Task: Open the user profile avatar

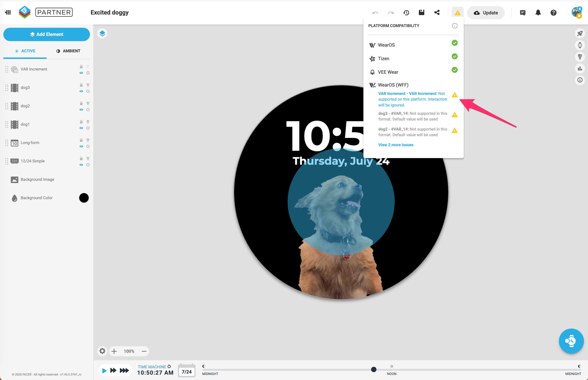Action: 577,12
